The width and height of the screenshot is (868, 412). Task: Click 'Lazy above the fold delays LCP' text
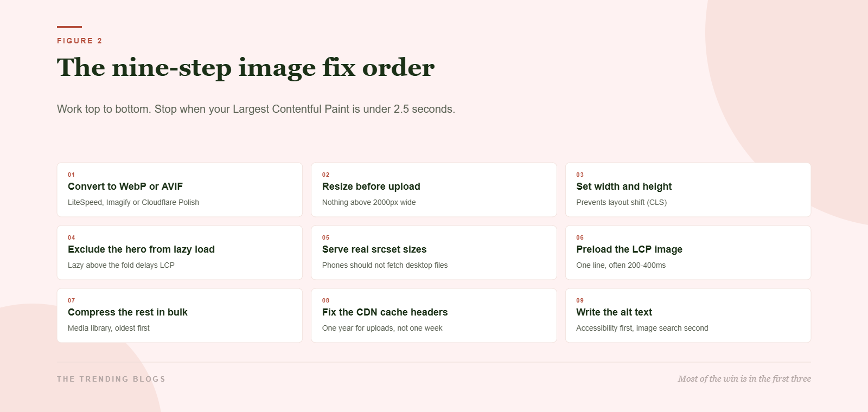click(121, 265)
